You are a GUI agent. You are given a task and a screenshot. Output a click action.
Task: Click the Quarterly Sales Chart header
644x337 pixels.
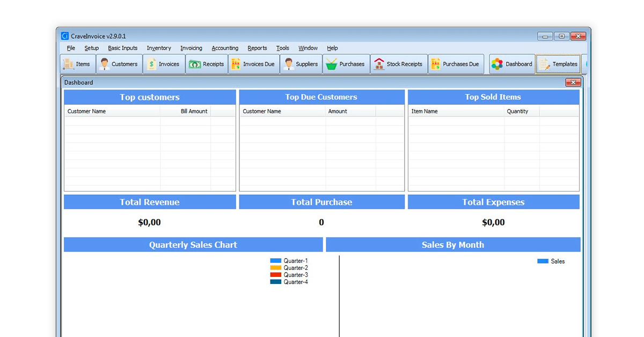tap(193, 245)
